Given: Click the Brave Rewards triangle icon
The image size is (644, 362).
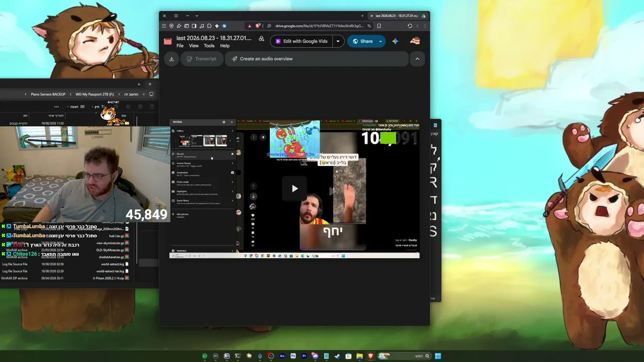Looking at the screenshot, I should (x=250, y=26).
